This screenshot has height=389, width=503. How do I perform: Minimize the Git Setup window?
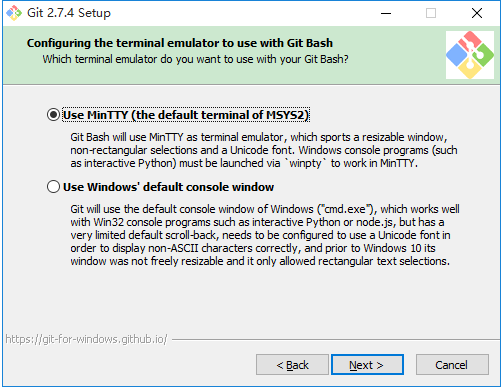click(386, 13)
